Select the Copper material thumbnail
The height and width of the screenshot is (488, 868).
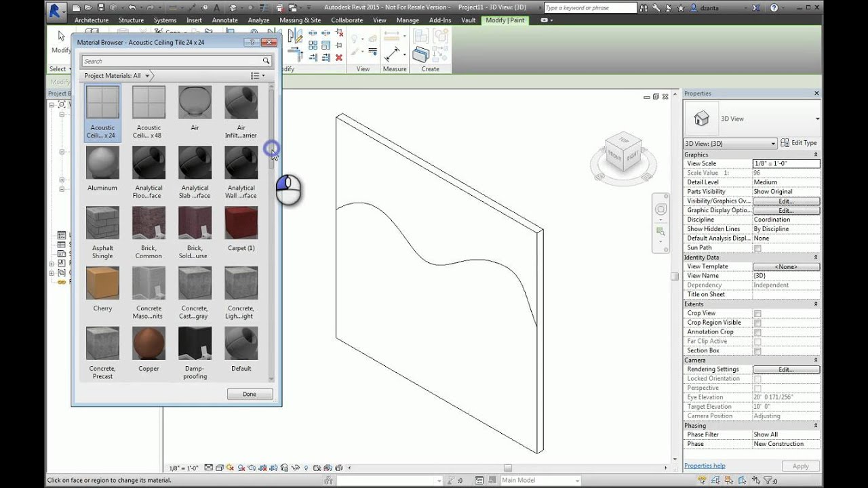(x=149, y=344)
